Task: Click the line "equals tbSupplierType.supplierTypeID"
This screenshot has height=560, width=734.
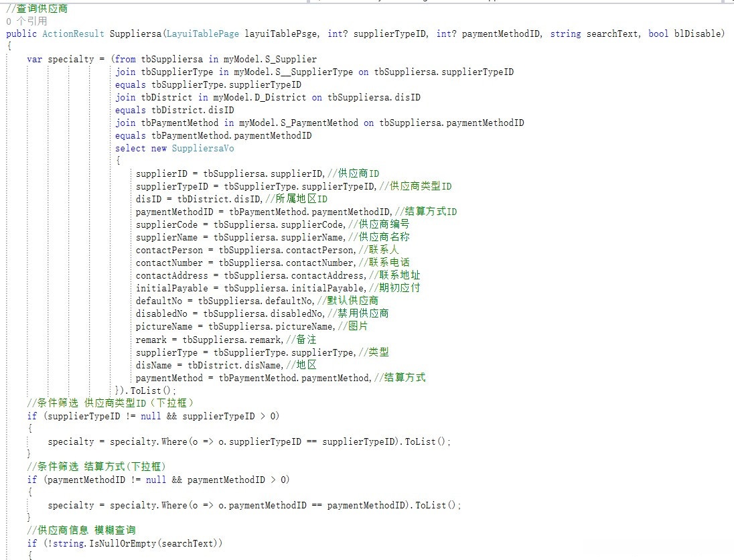Action: tap(208, 85)
